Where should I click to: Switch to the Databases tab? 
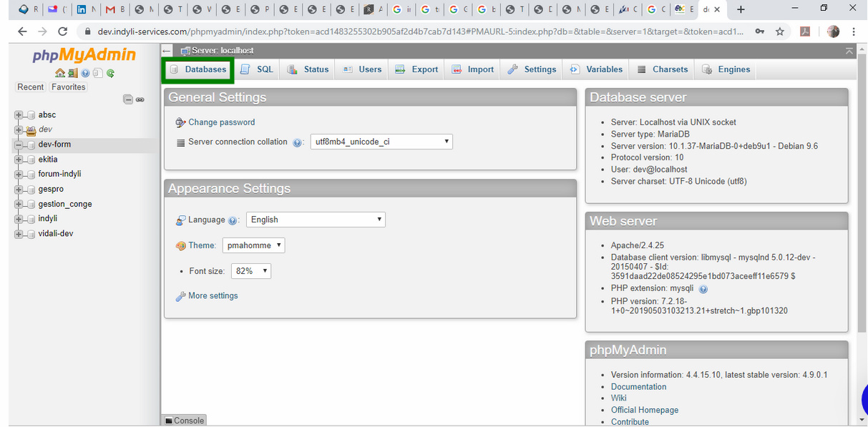pyautogui.click(x=198, y=69)
